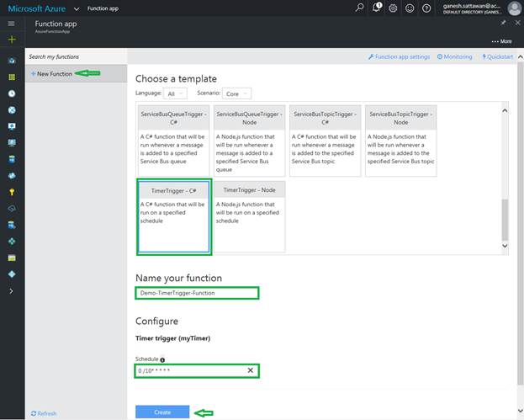Open the help question mark icon
524x420 pixels.
pyautogui.click(x=426, y=8)
